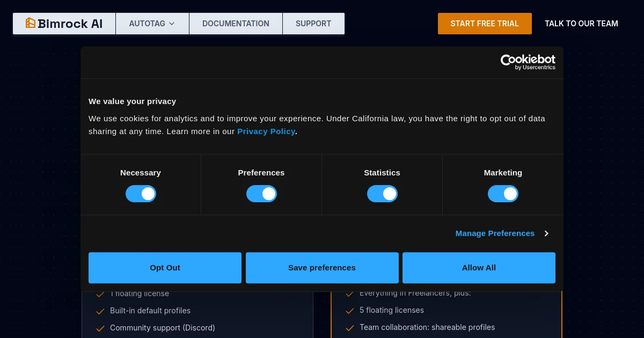Accept cookies with Allow All
This screenshot has width=644, height=338.
479,268
